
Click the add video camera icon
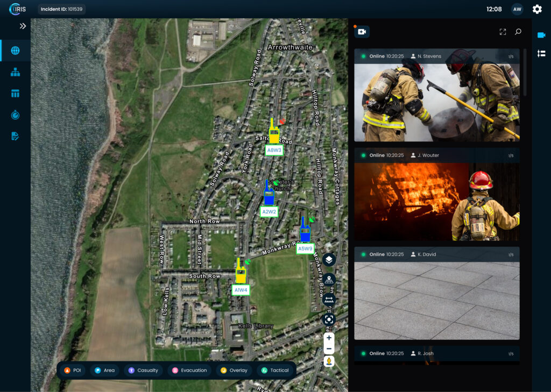point(362,32)
